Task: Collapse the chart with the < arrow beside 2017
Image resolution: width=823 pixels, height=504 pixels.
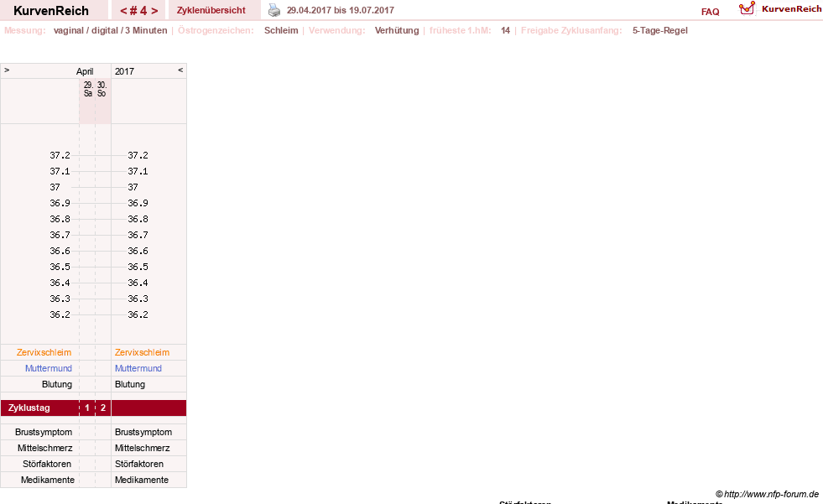Action: point(180,70)
